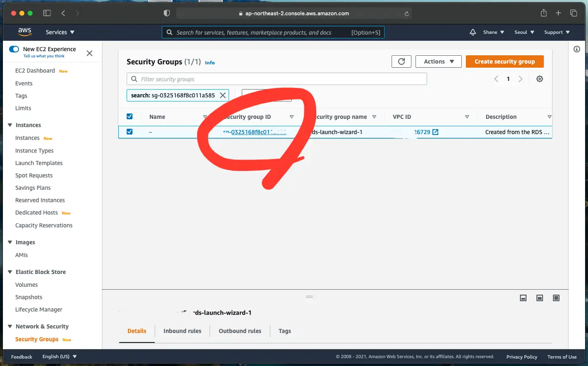Screen dimensions: 588x366
Task: Sort by the Security group ID column
Action: (291, 117)
